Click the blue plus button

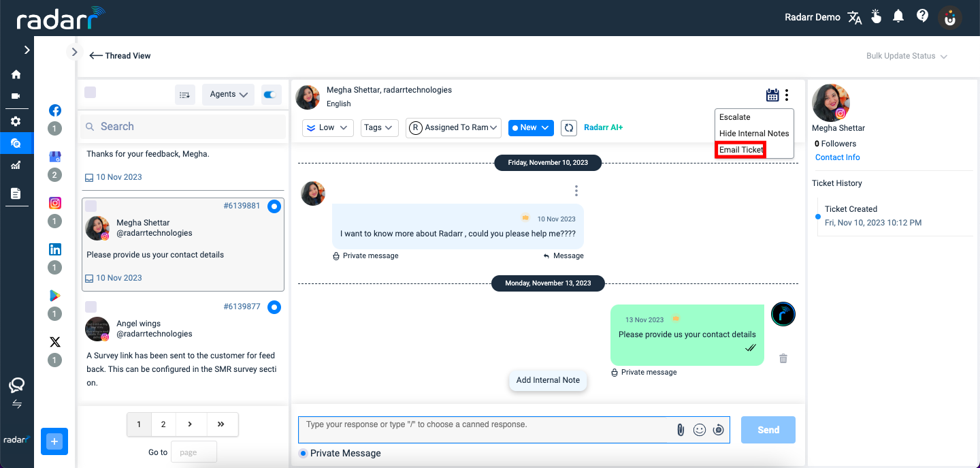point(54,441)
